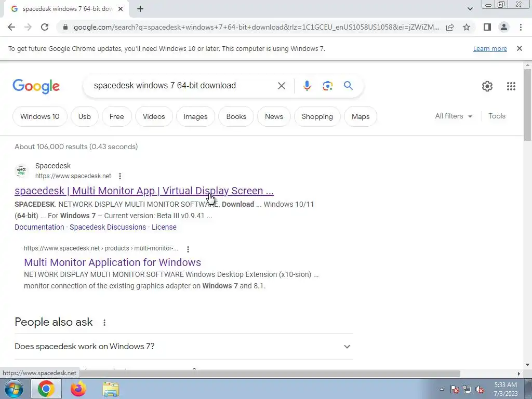Open Windows Explorer from the taskbar
Image resolution: width=532 pixels, height=399 pixels.
coord(111,389)
